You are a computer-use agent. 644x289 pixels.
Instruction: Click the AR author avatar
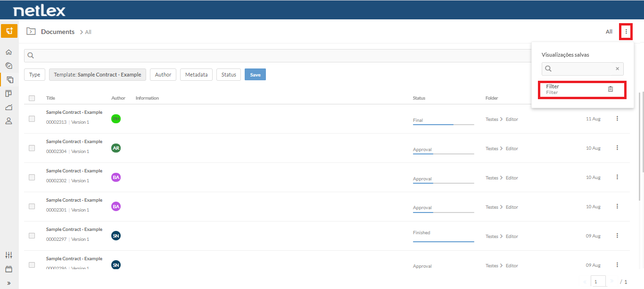point(116,148)
